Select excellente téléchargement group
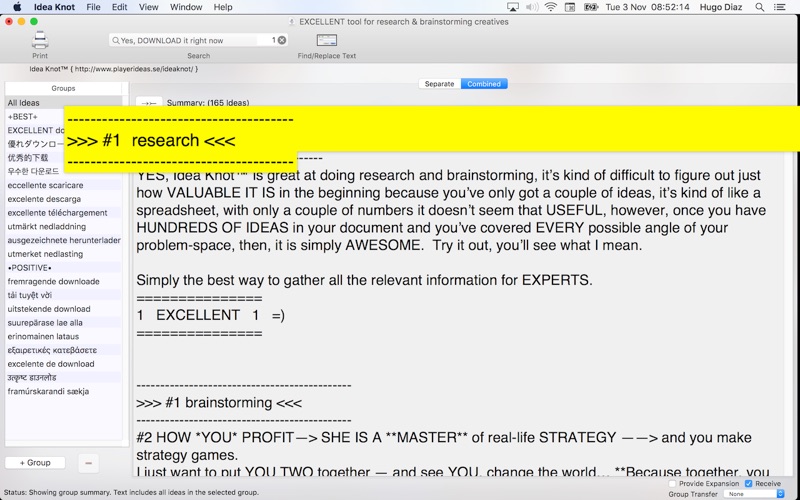This screenshot has width=800, height=500. [x=64, y=213]
